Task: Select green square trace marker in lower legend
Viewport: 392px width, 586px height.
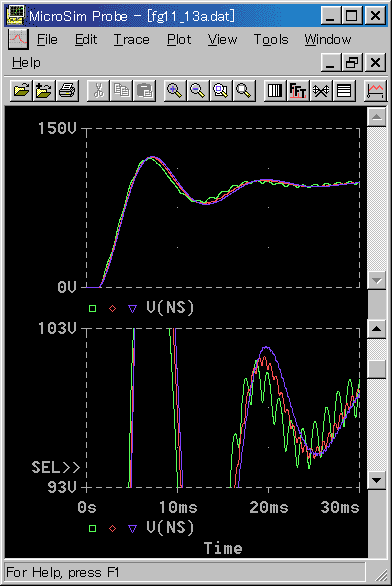Action: point(92,528)
